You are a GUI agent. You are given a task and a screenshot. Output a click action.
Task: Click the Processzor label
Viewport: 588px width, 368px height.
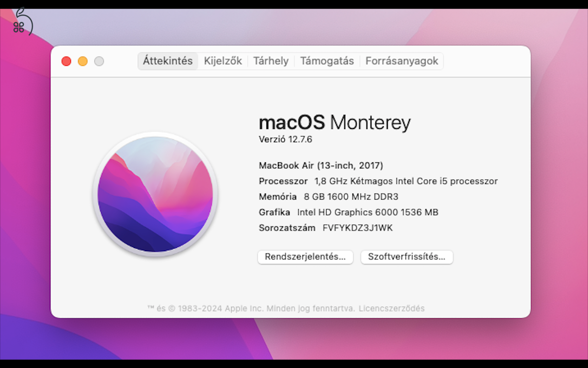283,181
